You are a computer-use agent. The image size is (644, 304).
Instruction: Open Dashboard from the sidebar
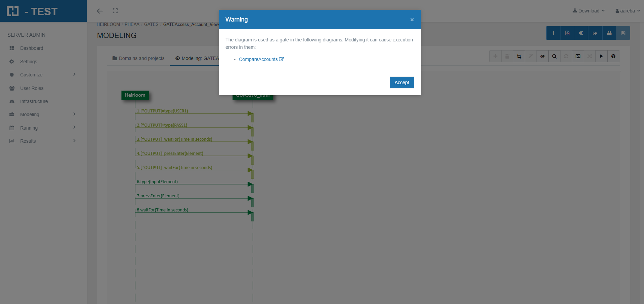(32, 48)
